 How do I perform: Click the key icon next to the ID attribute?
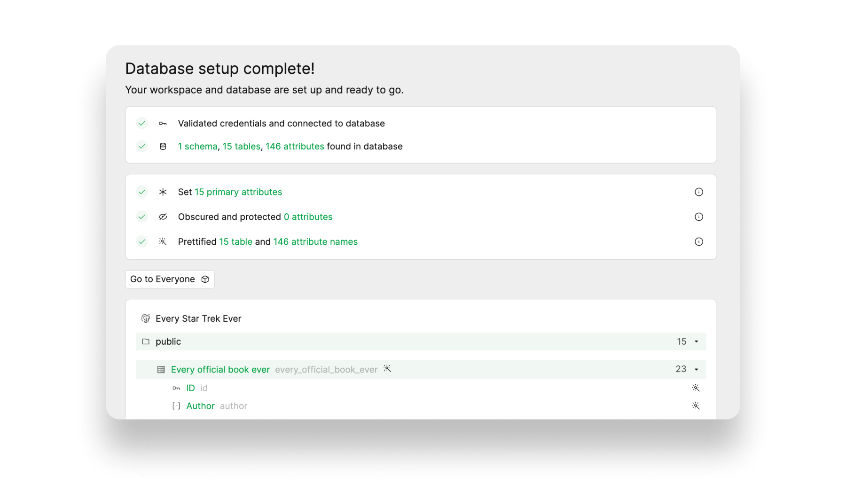click(x=176, y=388)
